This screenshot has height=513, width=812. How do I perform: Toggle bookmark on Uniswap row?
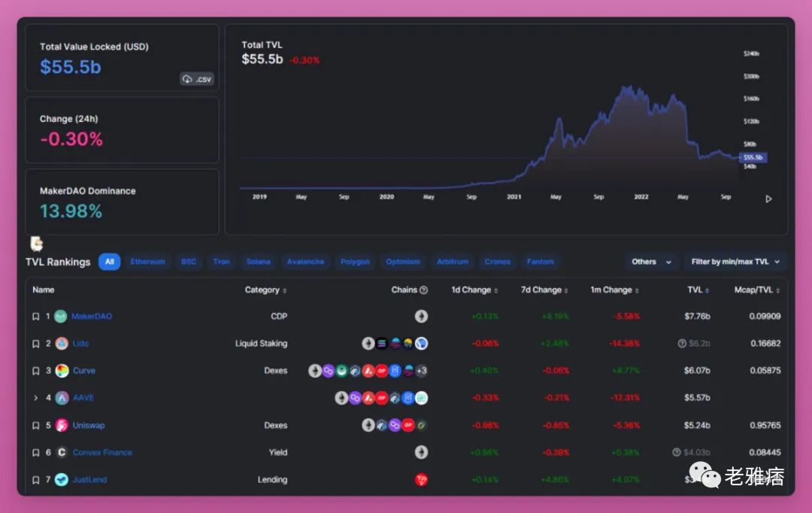[35, 426]
